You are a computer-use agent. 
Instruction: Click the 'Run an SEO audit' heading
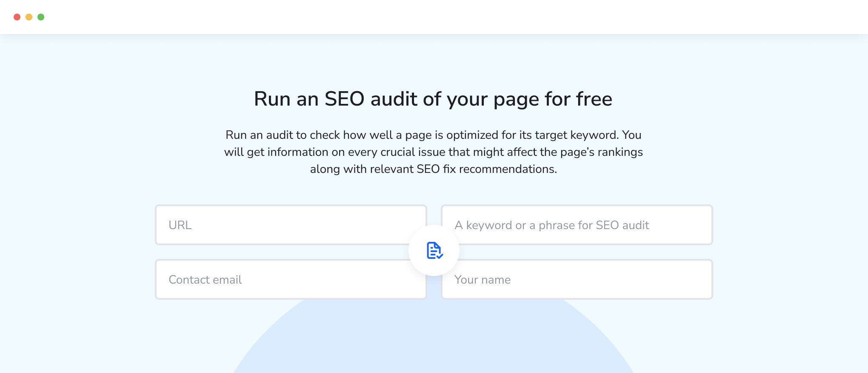(433, 99)
